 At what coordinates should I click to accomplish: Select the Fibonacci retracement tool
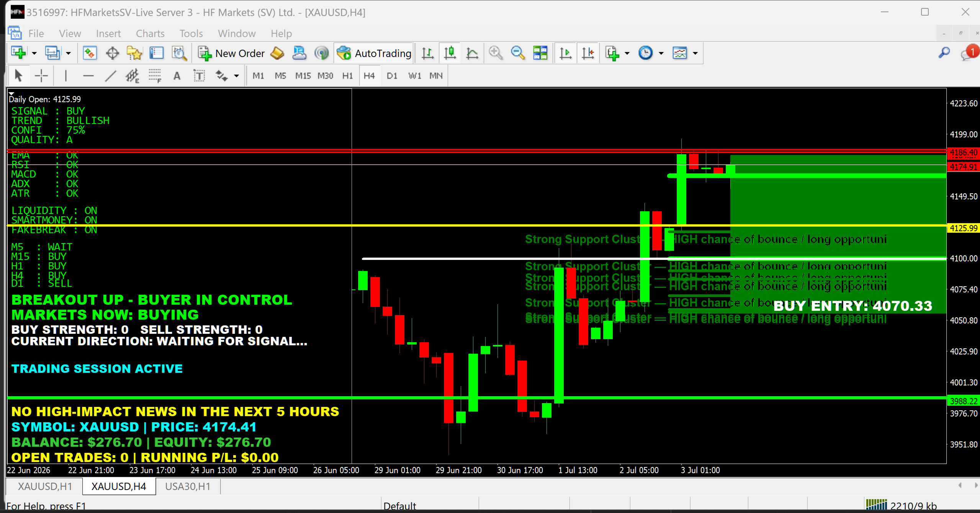(x=155, y=76)
